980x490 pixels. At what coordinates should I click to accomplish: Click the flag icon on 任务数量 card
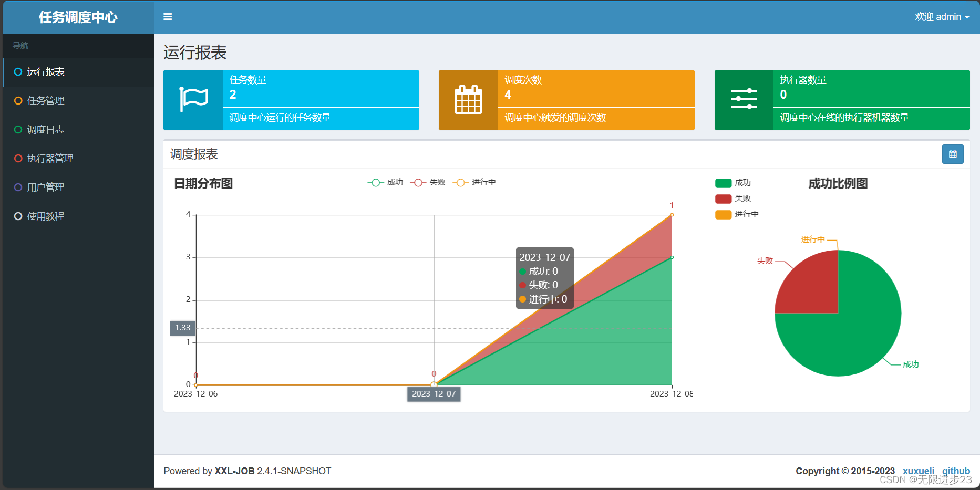tap(193, 99)
